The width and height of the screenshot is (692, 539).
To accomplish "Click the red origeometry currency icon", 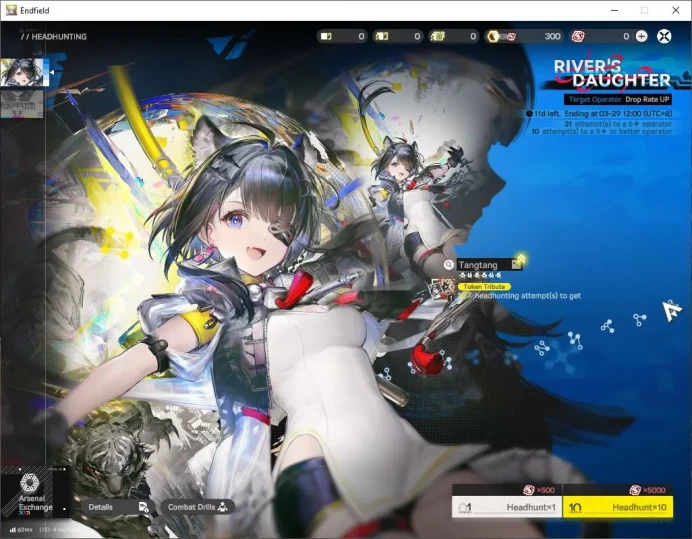I will 578,36.
